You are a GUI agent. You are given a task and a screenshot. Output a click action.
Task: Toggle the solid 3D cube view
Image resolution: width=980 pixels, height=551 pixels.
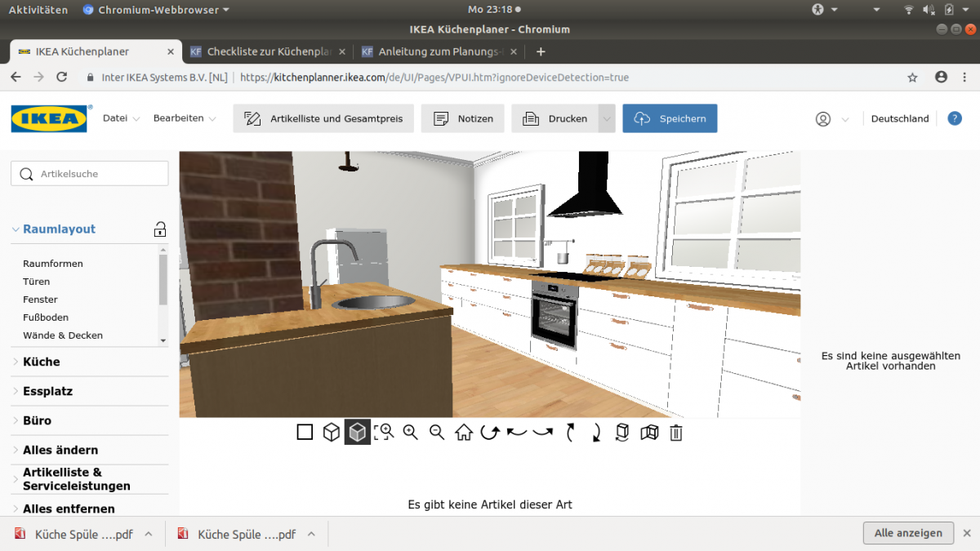[x=358, y=433]
